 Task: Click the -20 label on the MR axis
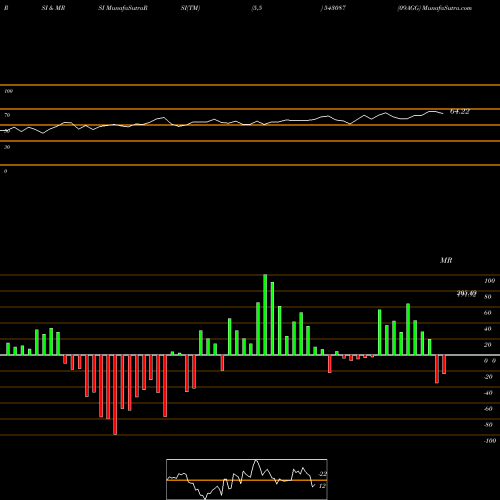[488, 377]
